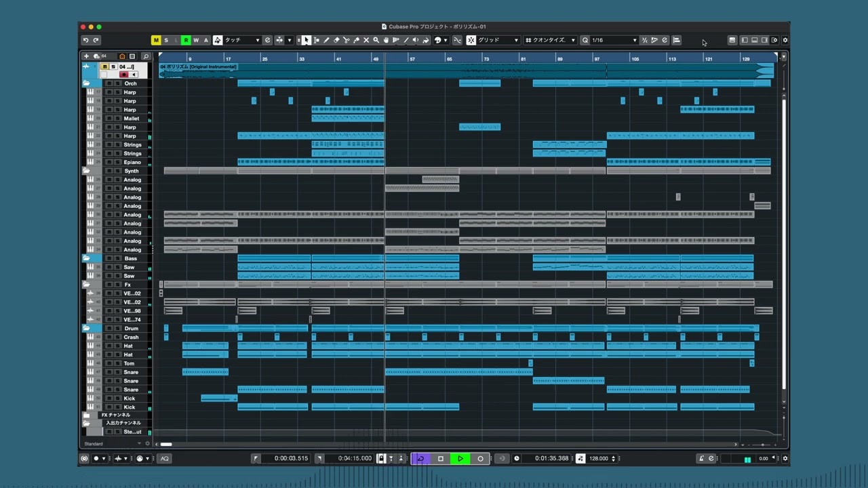This screenshot has width=868, height=488.
Task: Click the Adjust Fades to Range icon
Action: pos(677,40)
